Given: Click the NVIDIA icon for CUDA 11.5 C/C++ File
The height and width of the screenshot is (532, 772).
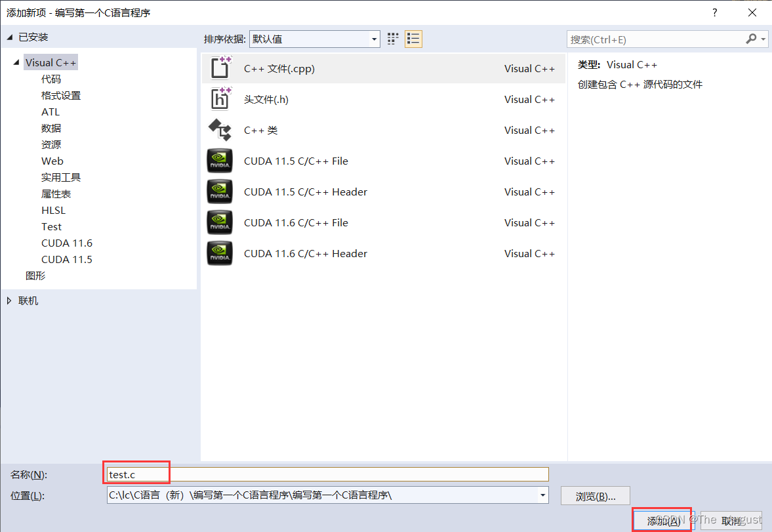Looking at the screenshot, I should click(220, 161).
